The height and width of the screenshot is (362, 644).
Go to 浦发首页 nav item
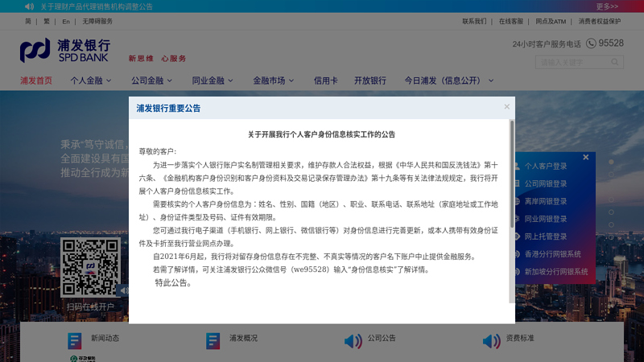[36, 80]
